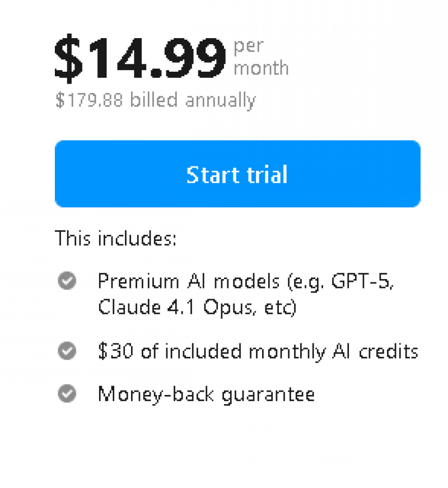
Task: Click the Start trial button
Action: click(237, 174)
